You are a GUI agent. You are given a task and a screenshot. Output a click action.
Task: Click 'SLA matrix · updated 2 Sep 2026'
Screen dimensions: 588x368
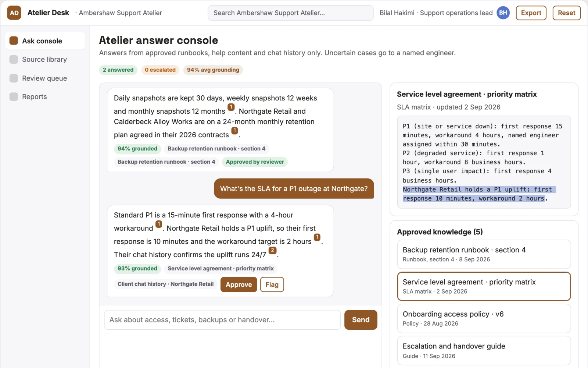click(448, 107)
